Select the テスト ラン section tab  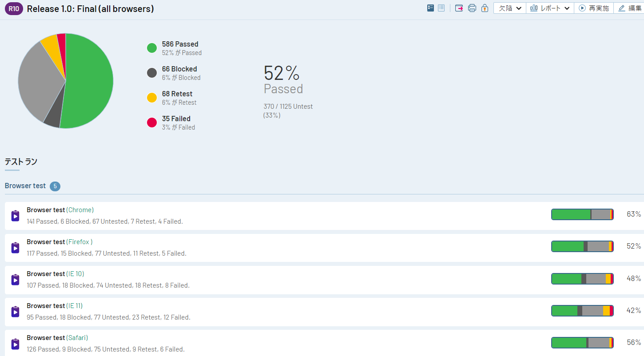click(21, 162)
